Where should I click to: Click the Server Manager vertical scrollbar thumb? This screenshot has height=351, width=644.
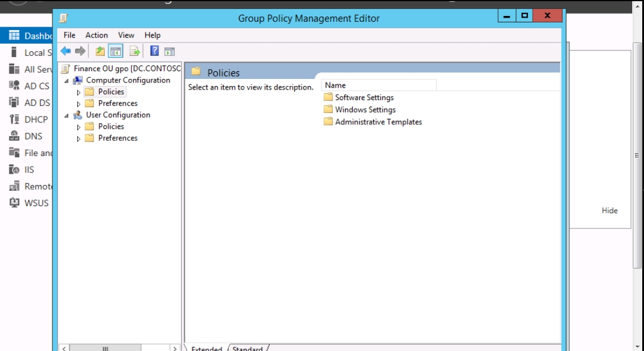point(637,155)
